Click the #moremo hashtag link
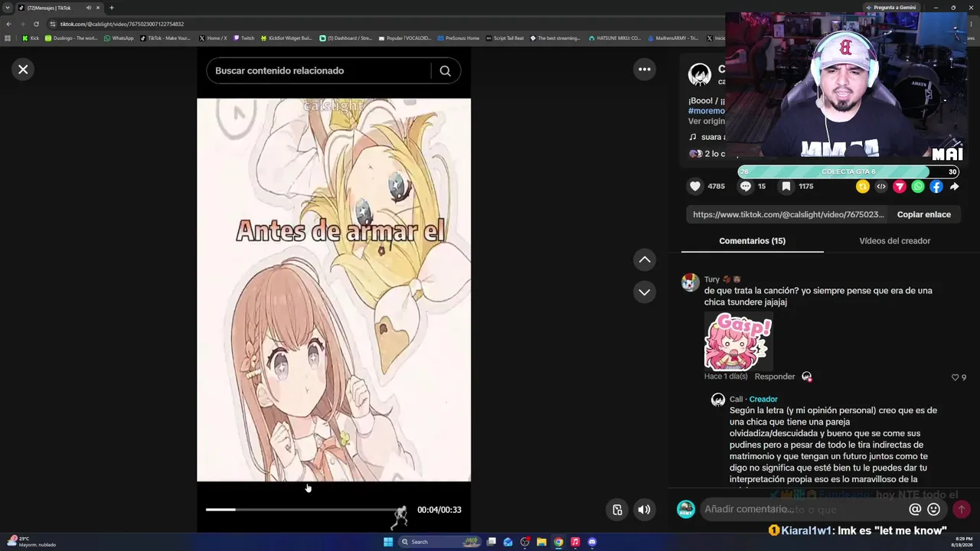 coord(706,111)
